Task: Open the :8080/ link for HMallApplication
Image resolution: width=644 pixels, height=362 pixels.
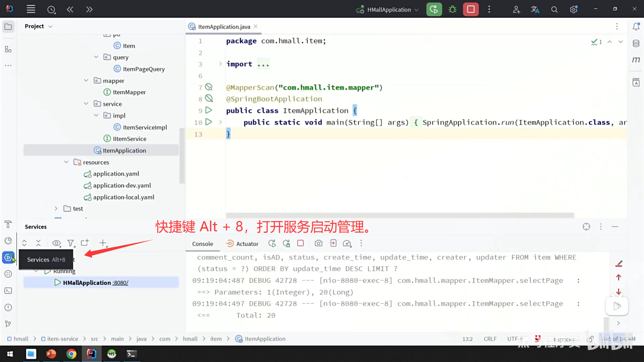Action: (x=120, y=283)
